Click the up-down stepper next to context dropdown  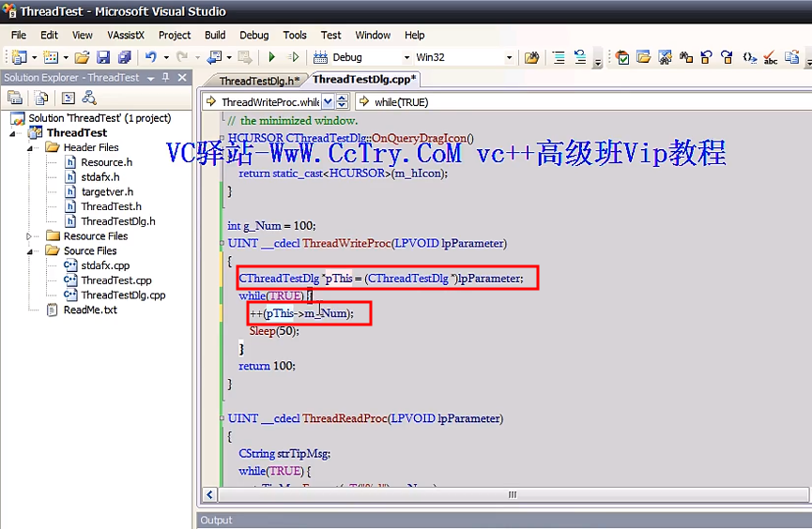[x=343, y=102]
